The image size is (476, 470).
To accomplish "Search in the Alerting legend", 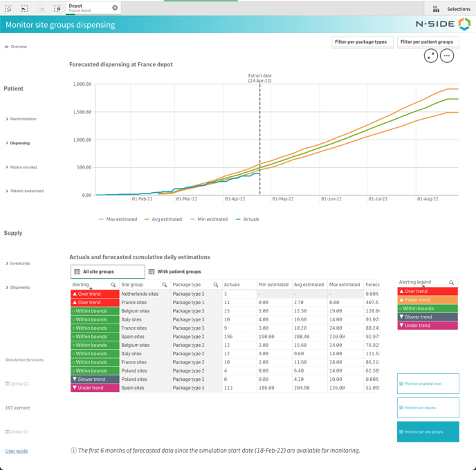I will (452, 283).
